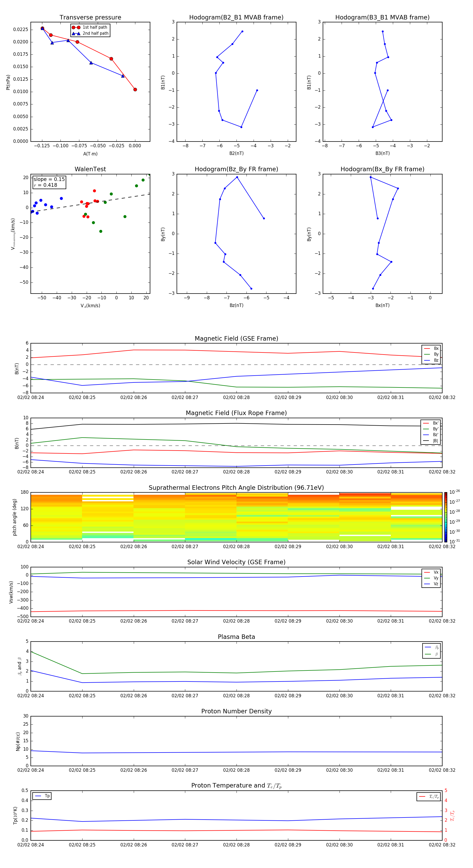This screenshot has width=473, height=868.
Task: Click the "Hodogram(B2_B1 MVAB frame)" title
Action: click(236, 18)
